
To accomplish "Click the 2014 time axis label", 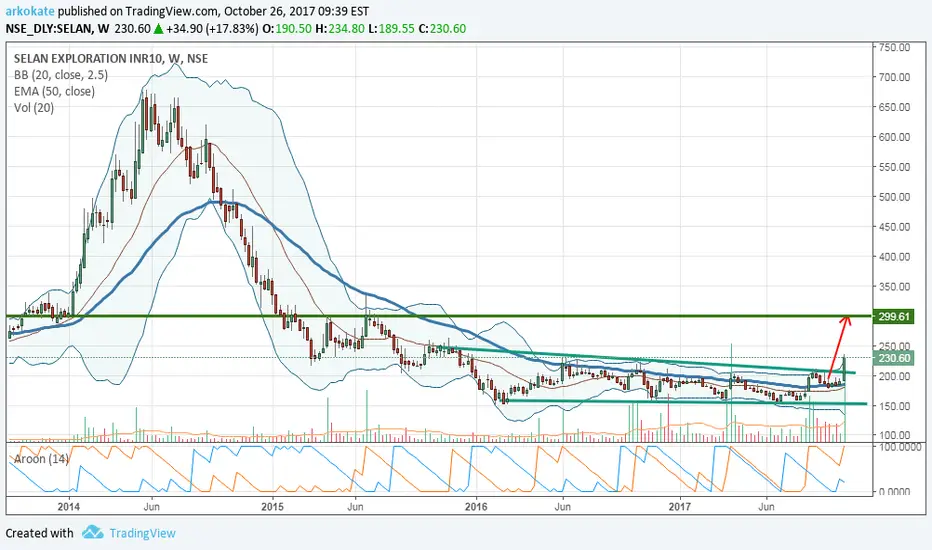I will click(x=69, y=507).
